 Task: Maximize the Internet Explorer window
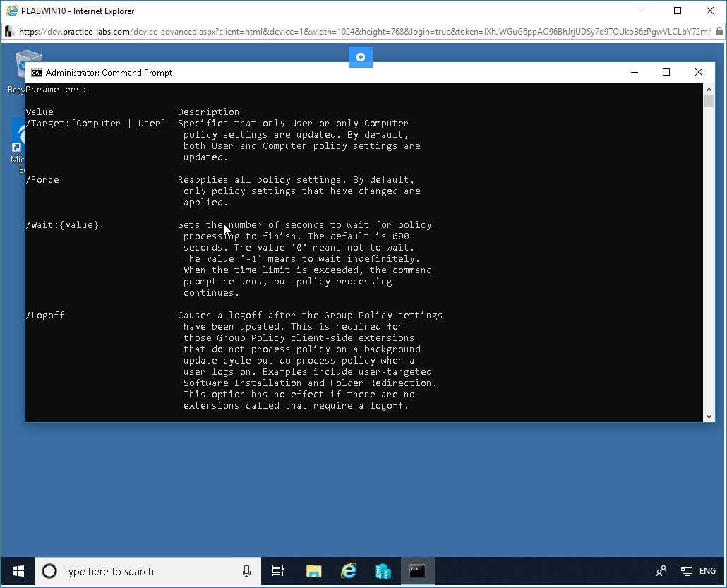point(678,11)
